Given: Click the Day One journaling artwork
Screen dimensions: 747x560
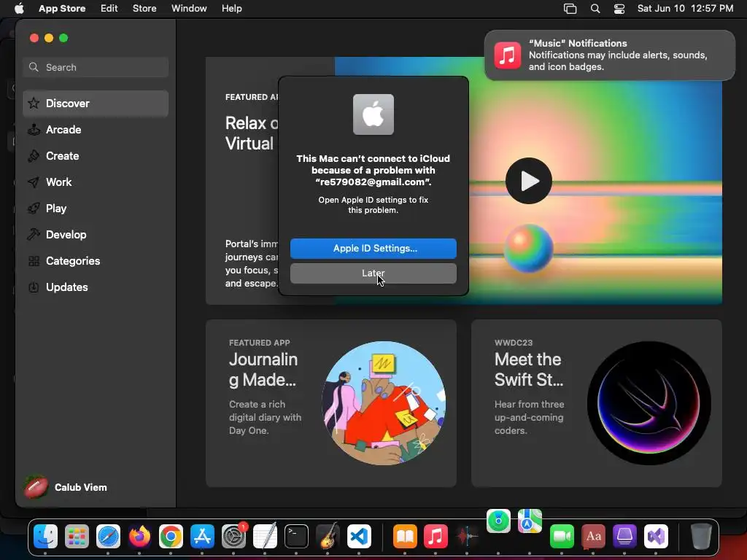Looking at the screenshot, I should click(384, 402).
